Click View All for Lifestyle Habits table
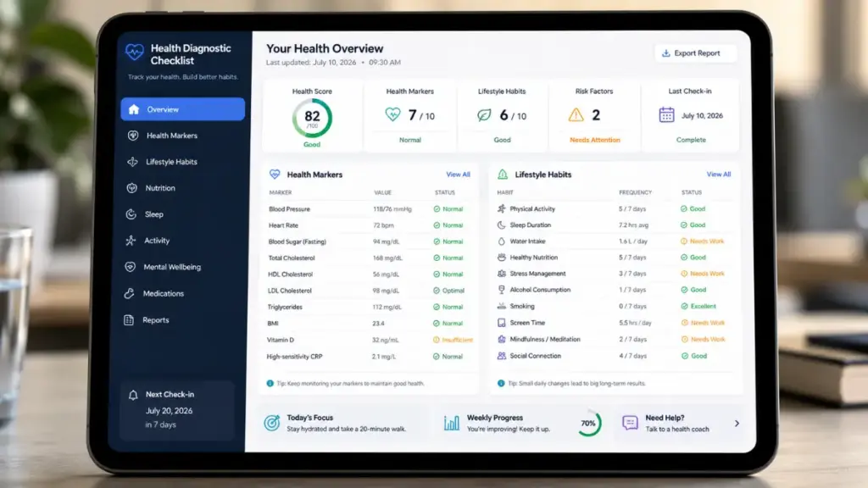Viewport: 868px width, 488px height. (719, 175)
